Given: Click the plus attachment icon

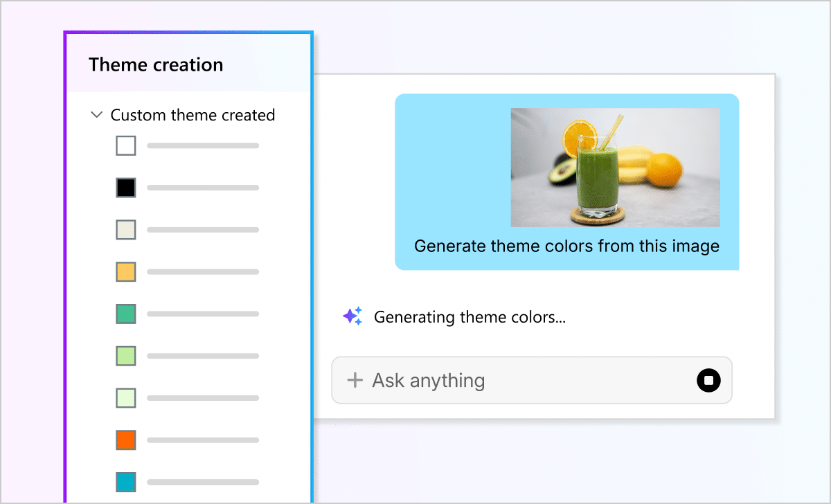Looking at the screenshot, I should [355, 380].
